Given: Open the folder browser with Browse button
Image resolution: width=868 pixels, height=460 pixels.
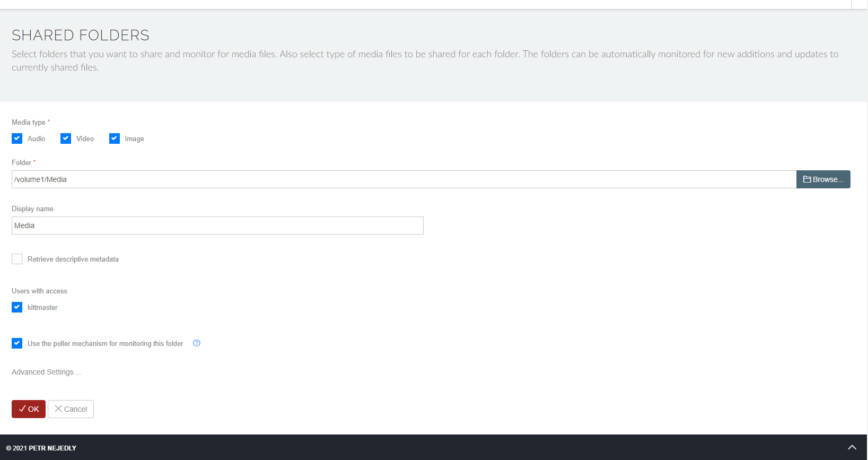Looking at the screenshot, I should pyautogui.click(x=823, y=179).
